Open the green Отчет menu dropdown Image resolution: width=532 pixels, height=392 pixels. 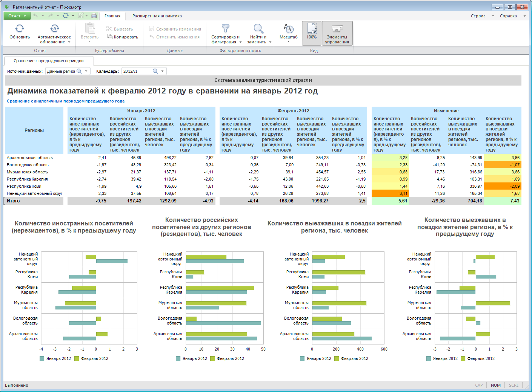click(17, 16)
